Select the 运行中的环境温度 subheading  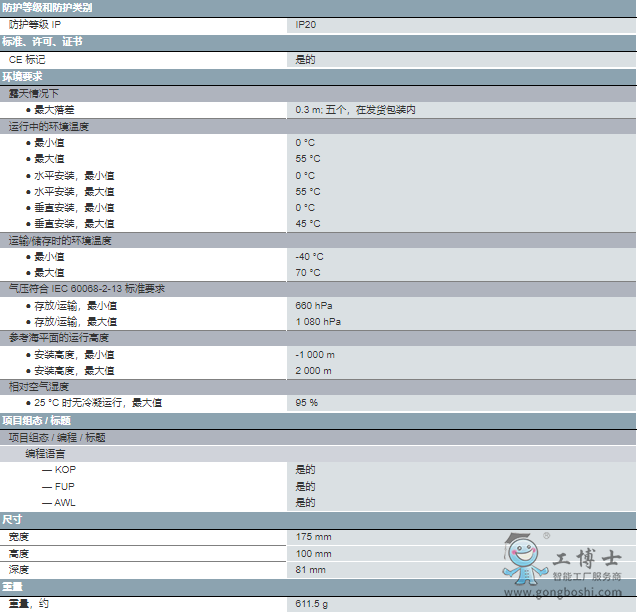tap(49, 126)
